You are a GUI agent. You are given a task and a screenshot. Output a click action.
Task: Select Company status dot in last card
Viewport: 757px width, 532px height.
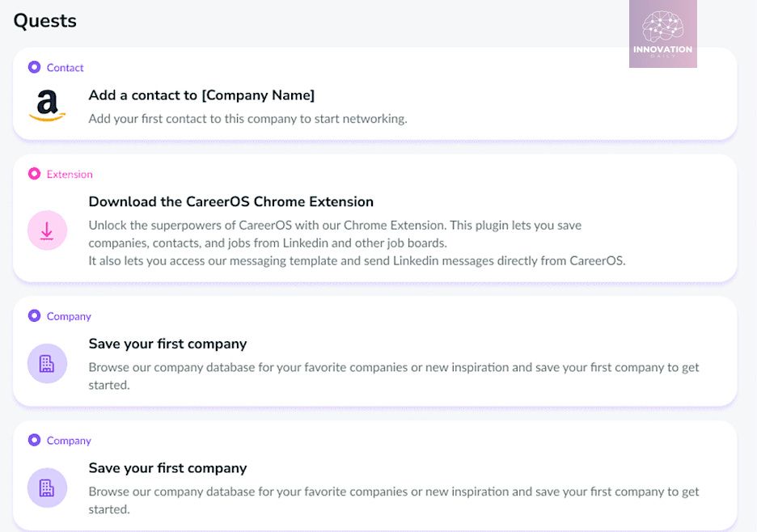[x=34, y=441]
